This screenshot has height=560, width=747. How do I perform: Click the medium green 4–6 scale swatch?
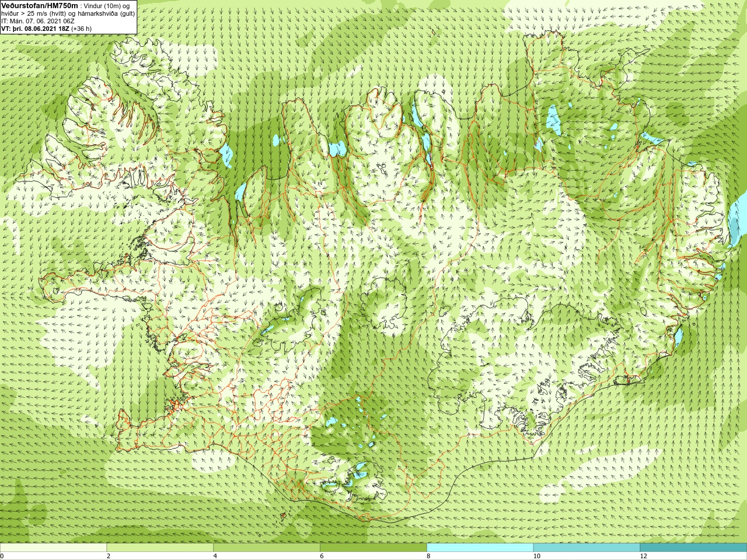click(267, 548)
